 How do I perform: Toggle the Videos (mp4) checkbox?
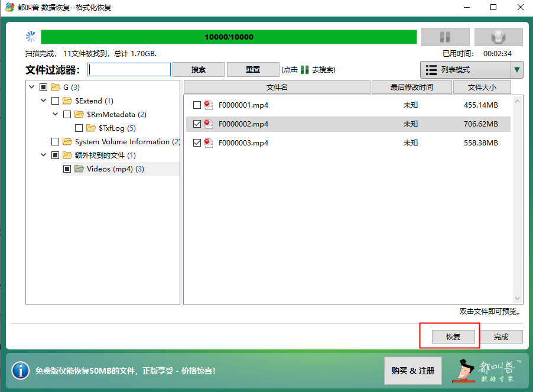click(x=67, y=169)
